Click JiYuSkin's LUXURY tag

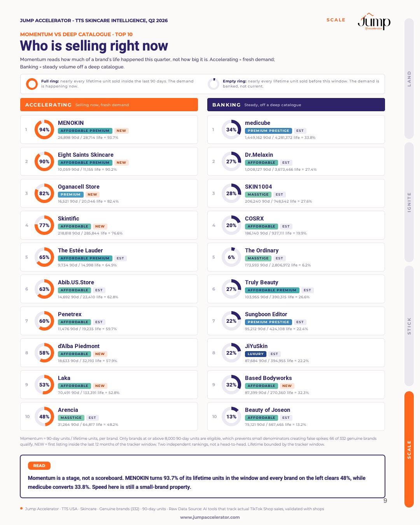click(x=255, y=354)
